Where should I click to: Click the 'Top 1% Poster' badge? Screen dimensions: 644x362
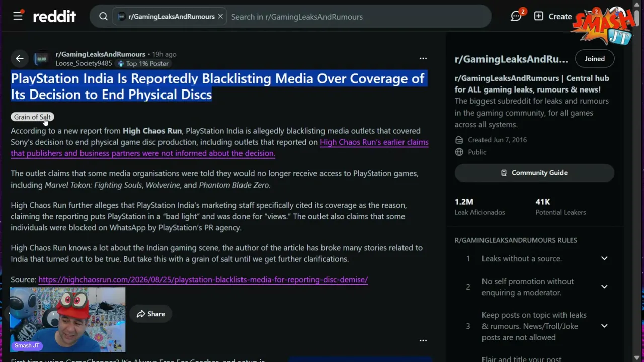pos(143,64)
